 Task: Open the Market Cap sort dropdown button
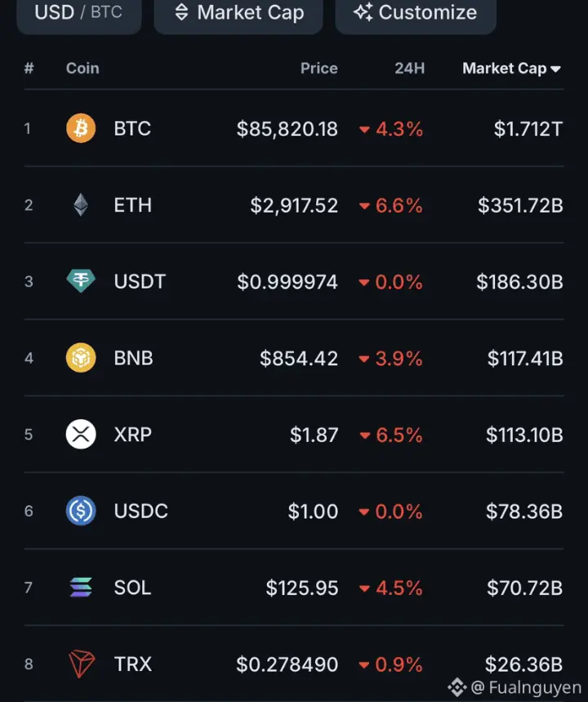click(238, 13)
